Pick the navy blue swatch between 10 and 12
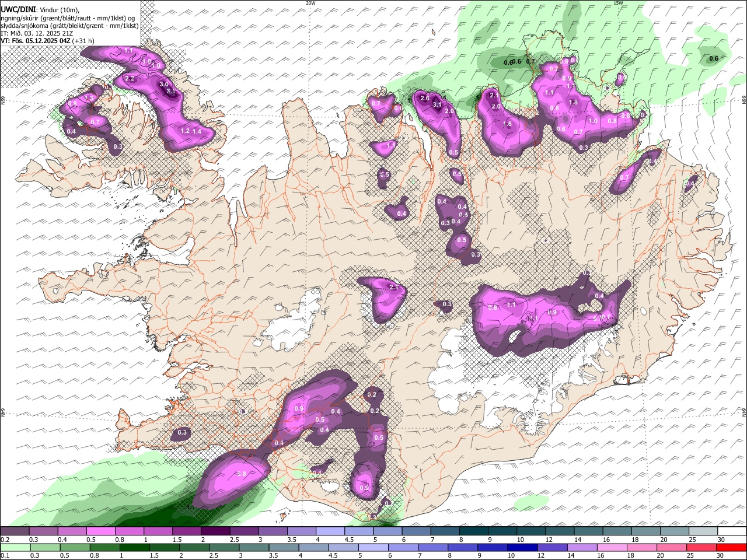The height and width of the screenshot is (560, 747). [522, 547]
